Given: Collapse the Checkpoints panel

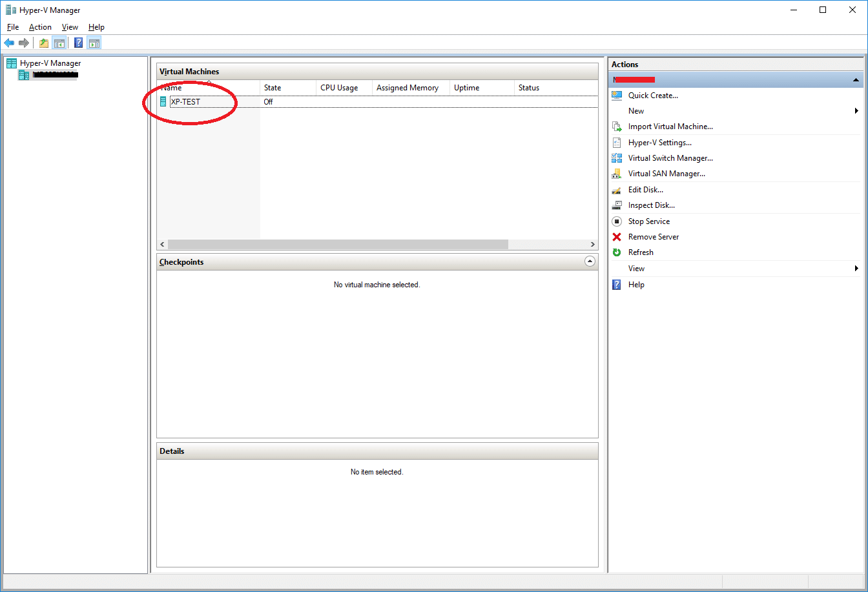Looking at the screenshot, I should 589,261.
